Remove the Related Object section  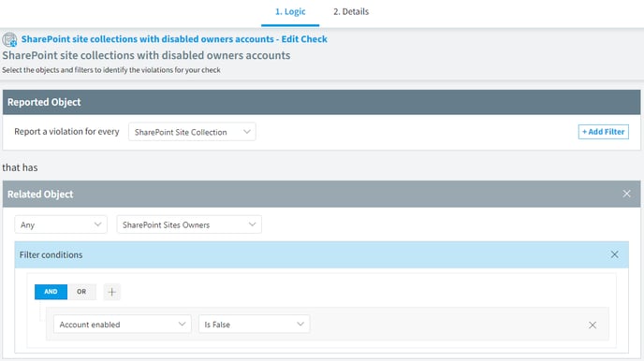coord(626,194)
